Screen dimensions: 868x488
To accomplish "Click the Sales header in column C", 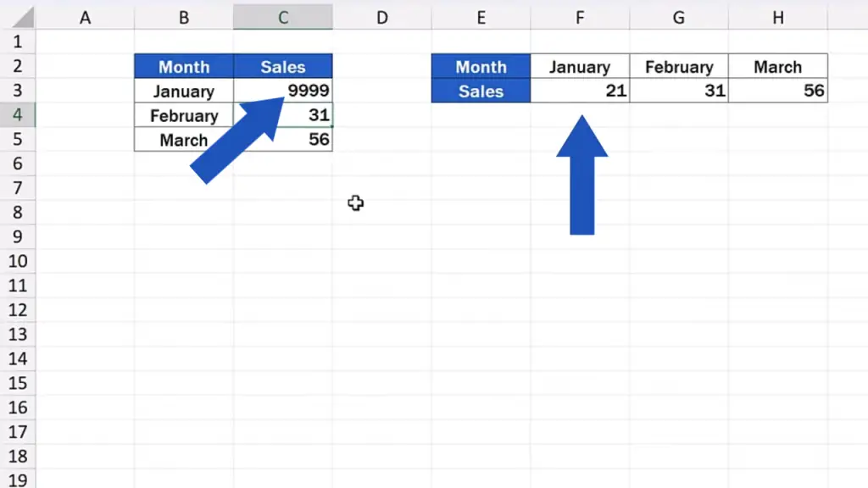I will click(x=283, y=66).
